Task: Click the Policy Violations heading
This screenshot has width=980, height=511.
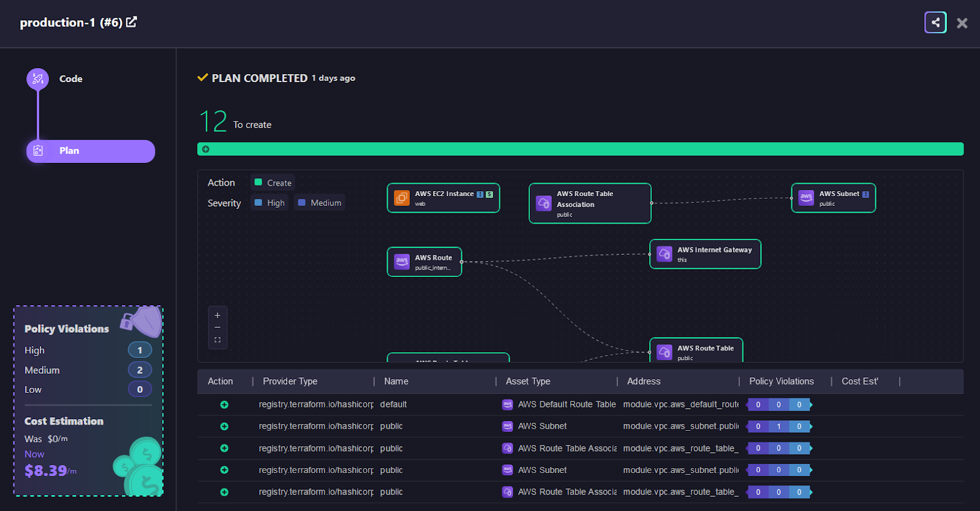Action: click(67, 329)
